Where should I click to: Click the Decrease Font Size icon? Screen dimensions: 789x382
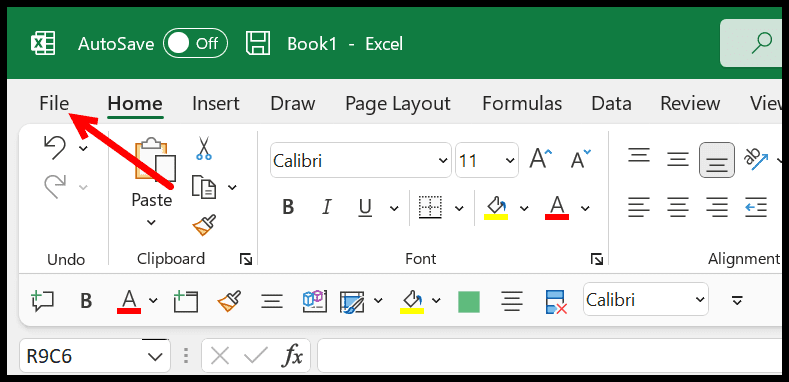pyautogui.click(x=581, y=160)
